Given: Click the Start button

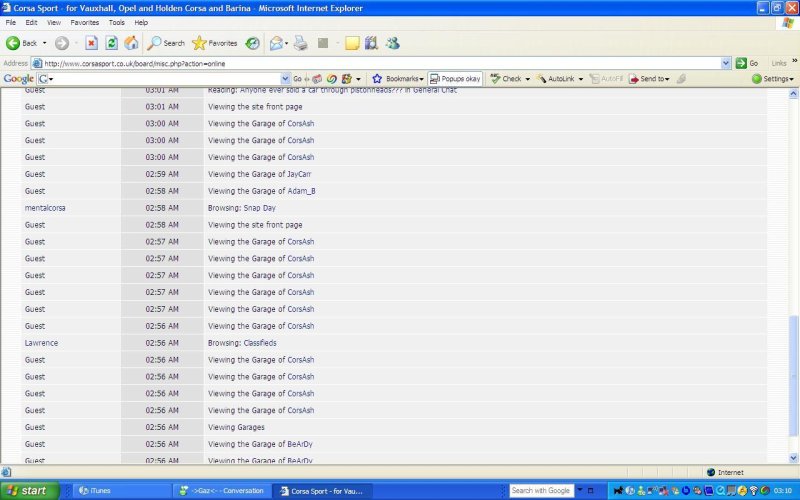Looking at the screenshot, I should click(x=28, y=491).
